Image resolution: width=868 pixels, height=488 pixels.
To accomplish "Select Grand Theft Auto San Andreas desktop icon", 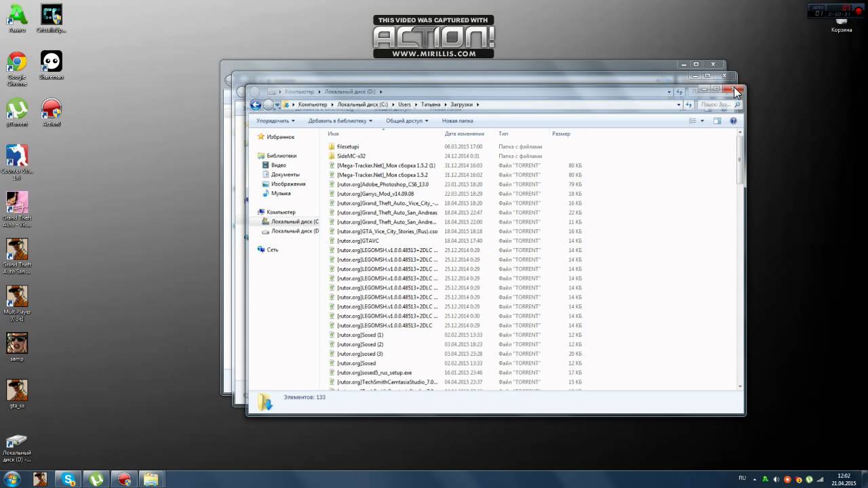I will click(x=17, y=256).
